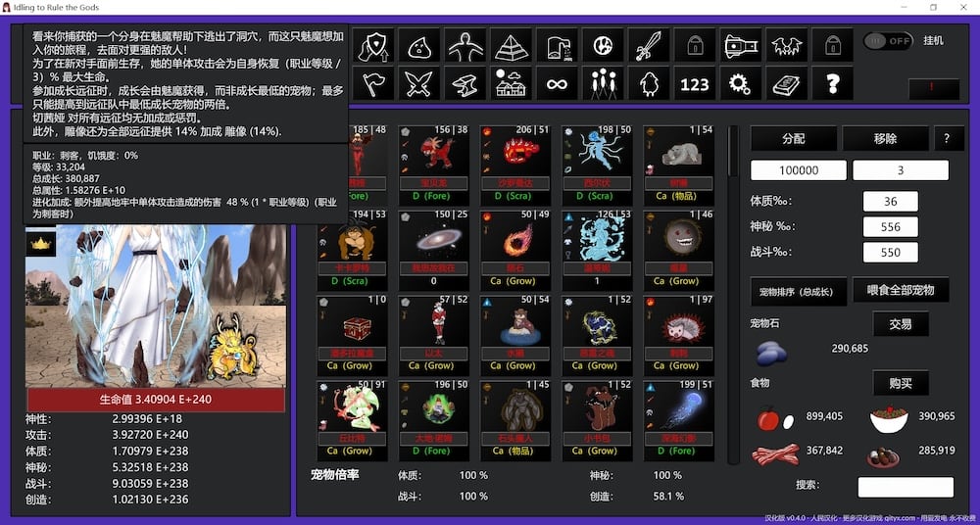This screenshot has height=525, width=980.
Task: Open the factory pouring icon
Action: (557, 45)
